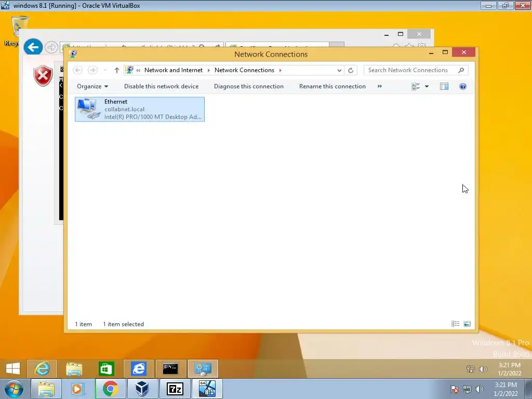Switch to details view in status bar

[x=455, y=324]
